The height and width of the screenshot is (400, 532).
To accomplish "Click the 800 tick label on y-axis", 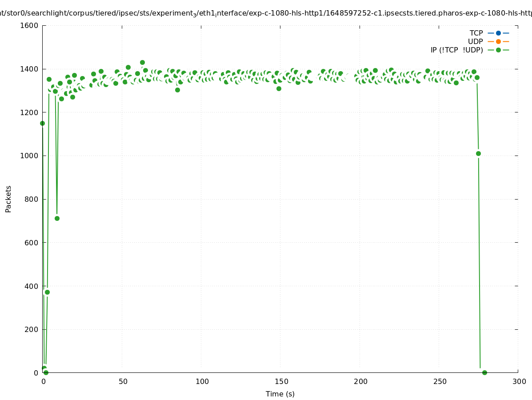I will pos(31,199).
